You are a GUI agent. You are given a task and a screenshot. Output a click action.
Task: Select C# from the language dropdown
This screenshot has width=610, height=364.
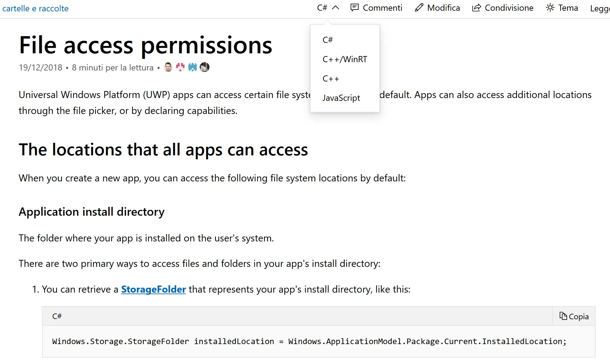pos(328,40)
